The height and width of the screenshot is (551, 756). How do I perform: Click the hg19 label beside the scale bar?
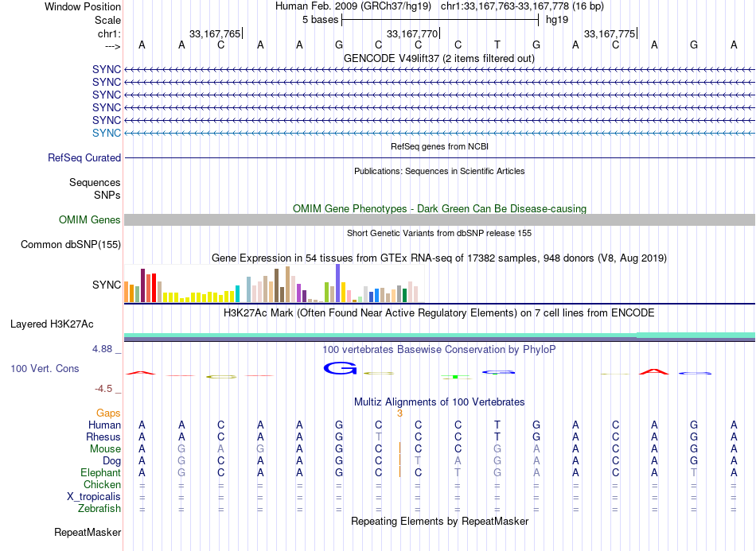pyautogui.click(x=557, y=20)
